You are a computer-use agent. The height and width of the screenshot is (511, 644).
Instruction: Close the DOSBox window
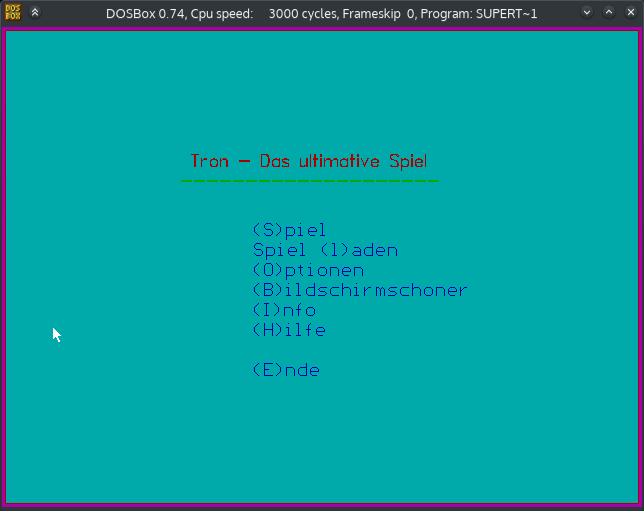tap(631, 12)
